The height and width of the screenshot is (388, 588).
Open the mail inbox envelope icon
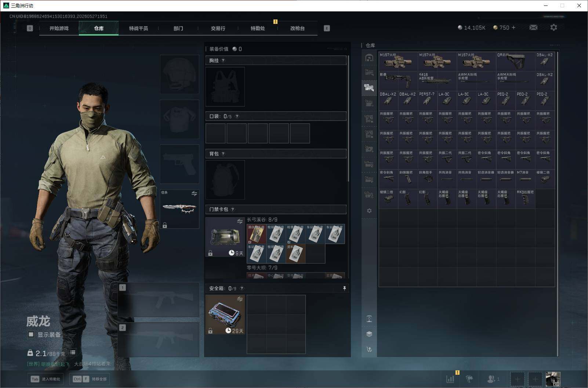(x=533, y=28)
